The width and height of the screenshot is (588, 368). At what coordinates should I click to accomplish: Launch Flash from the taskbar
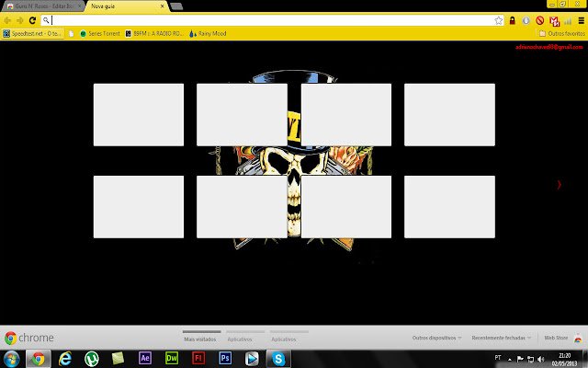click(198, 358)
